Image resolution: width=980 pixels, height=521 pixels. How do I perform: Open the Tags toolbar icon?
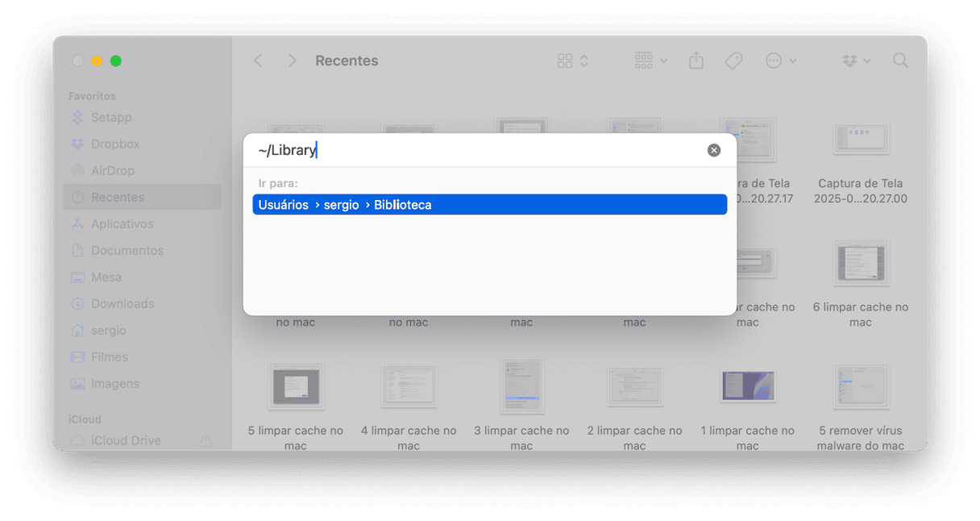733,60
